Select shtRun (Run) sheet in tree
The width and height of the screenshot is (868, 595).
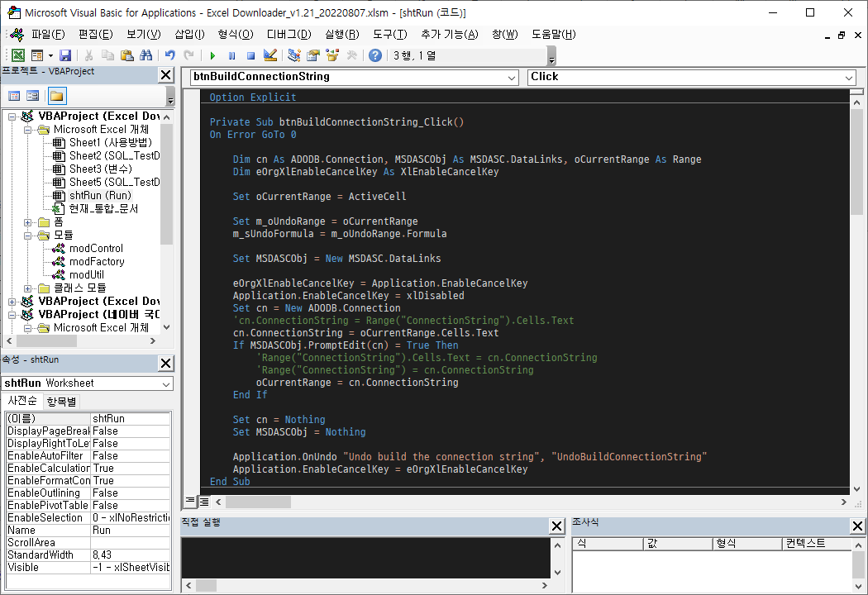coord(100,195)
